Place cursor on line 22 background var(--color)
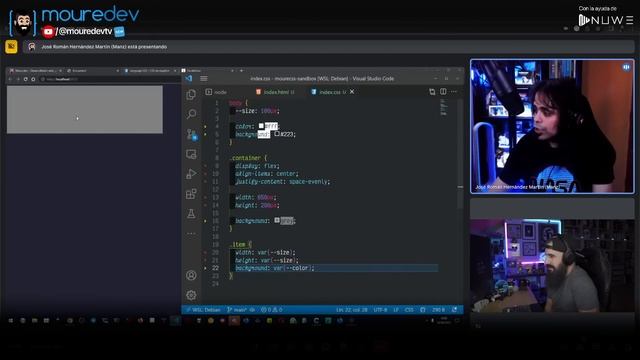Image resolution: width=640 pixels, height=360 pixels. click(x=275, y=268)
